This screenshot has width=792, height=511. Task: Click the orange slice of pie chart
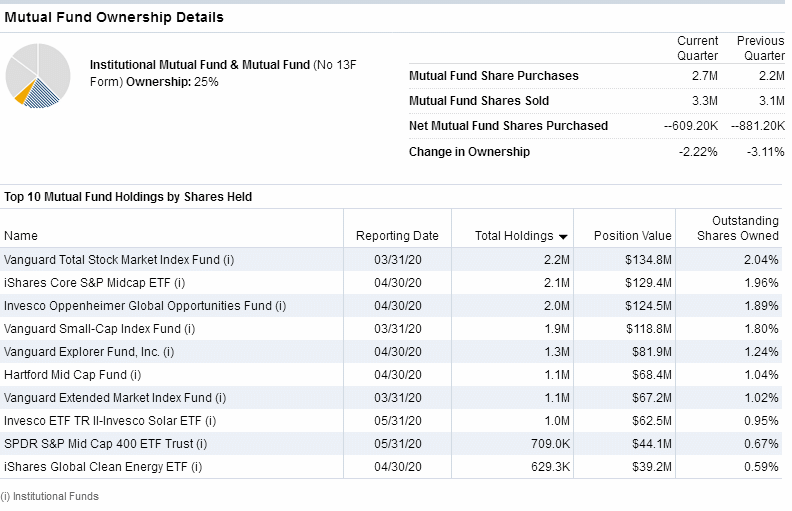click(x=23, y=94)
